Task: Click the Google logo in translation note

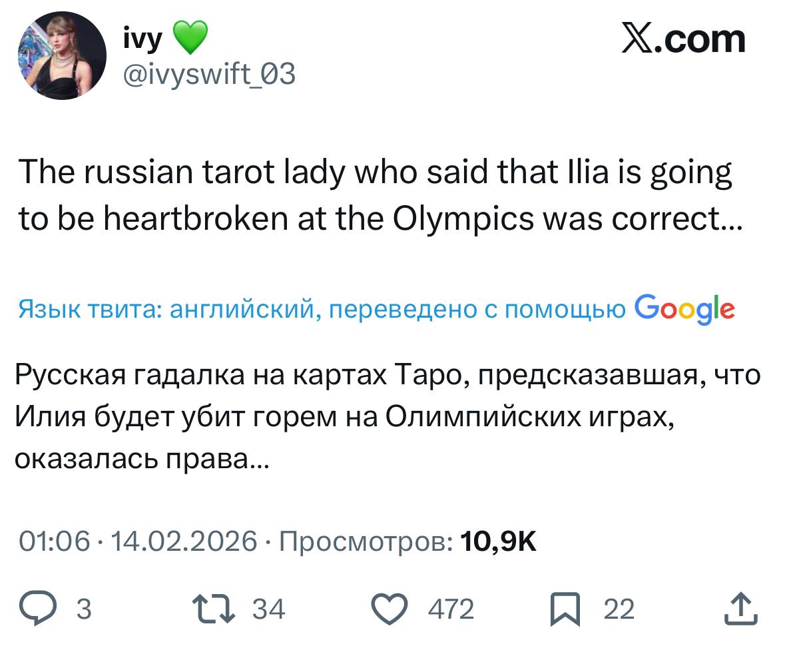Action: tap(684, 308)
